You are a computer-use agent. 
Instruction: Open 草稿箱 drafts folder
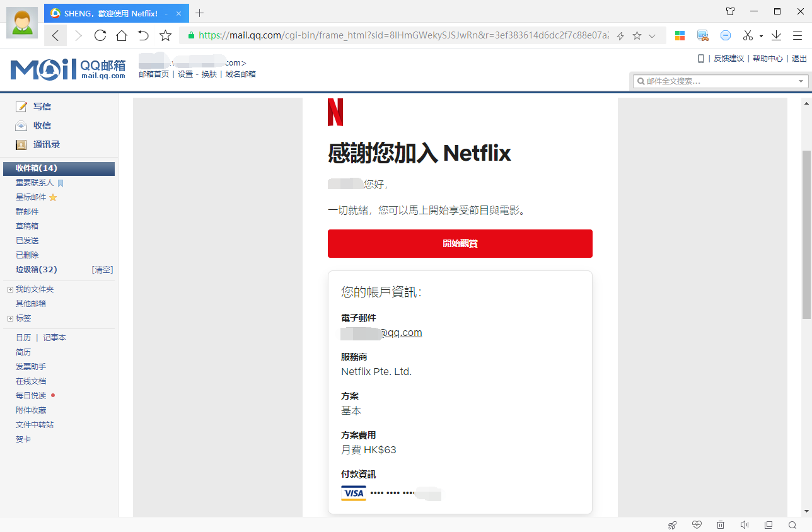pos(27,226)
